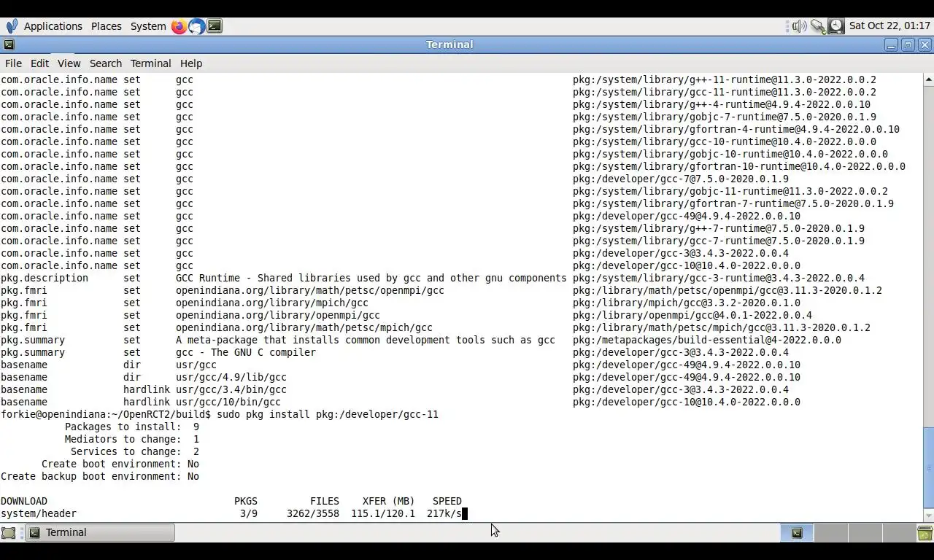Open the Edit menu in Terminal

pos(39,63)
